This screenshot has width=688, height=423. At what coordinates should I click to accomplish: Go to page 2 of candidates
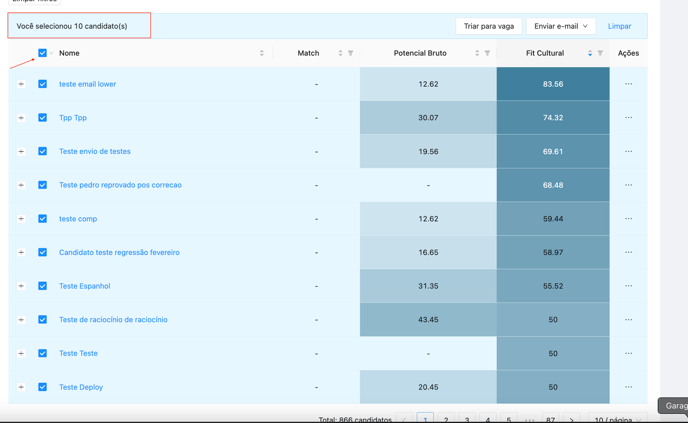click(x=446, y=419)
